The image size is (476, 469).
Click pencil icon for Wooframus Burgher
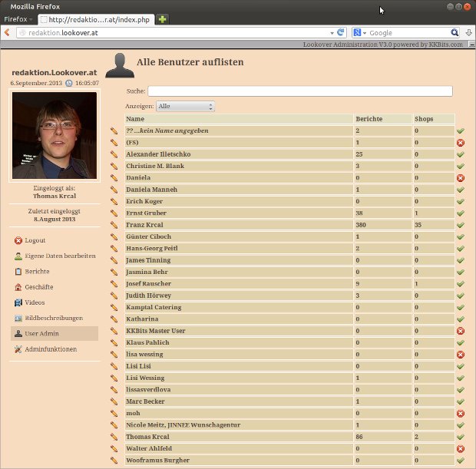click(114, 461)
